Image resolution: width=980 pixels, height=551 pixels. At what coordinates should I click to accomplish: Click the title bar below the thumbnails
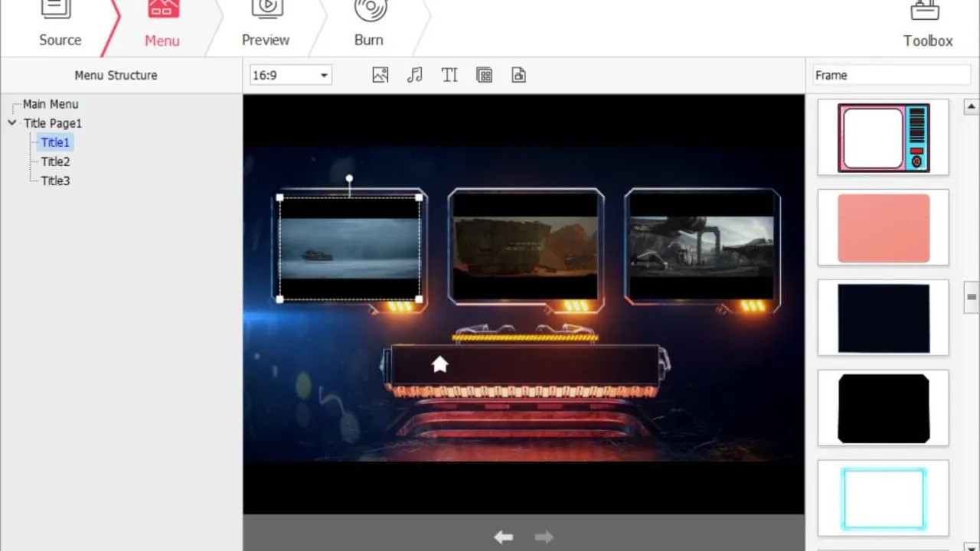click(525, 365)
